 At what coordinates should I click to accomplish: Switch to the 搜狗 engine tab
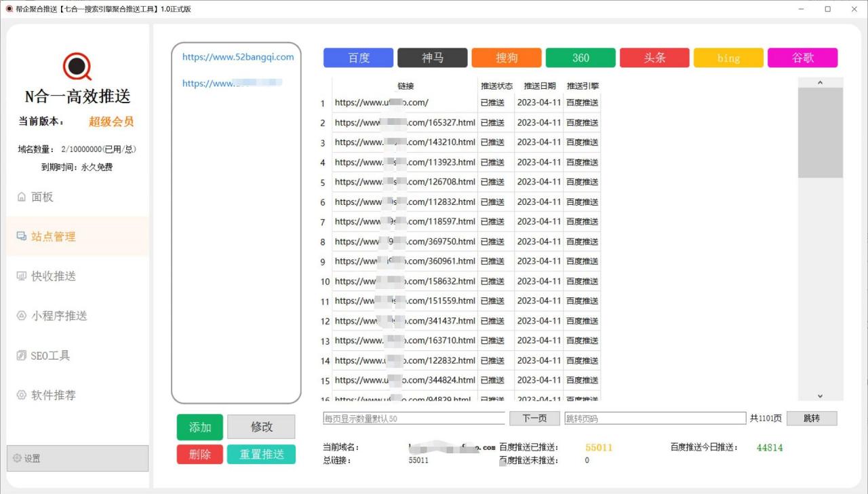tap(507, 58)
